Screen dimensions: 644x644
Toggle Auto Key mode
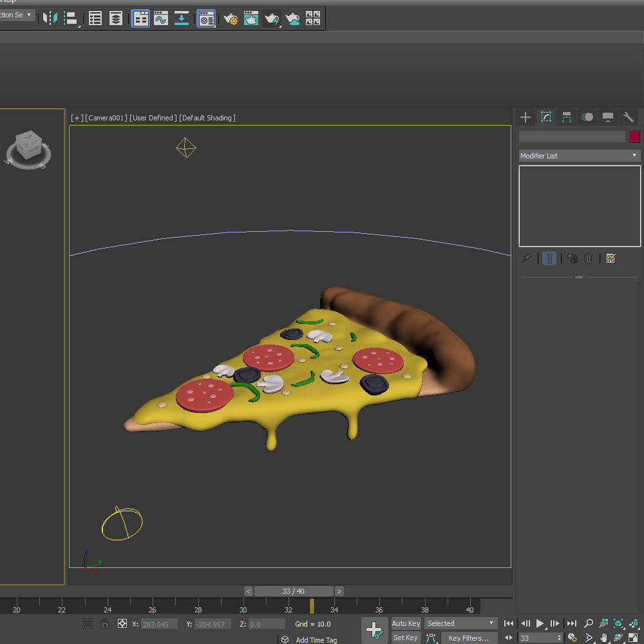(406, 623)
